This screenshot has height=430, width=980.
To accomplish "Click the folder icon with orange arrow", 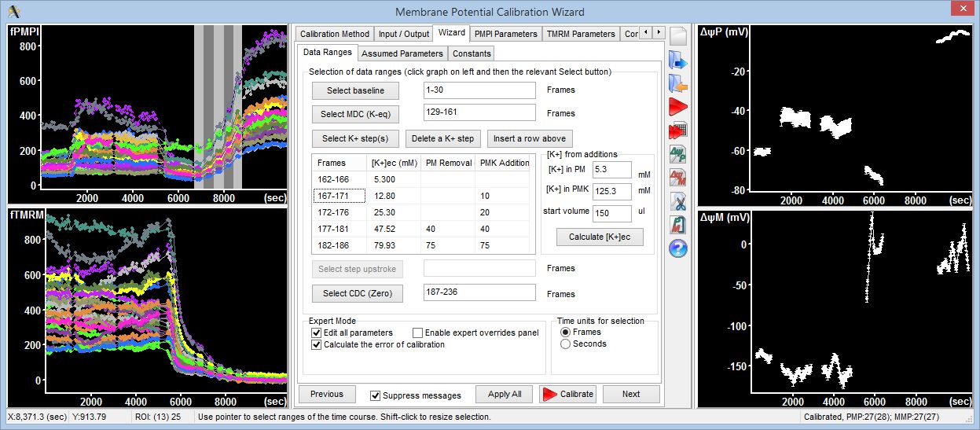I will click(678, 83).
